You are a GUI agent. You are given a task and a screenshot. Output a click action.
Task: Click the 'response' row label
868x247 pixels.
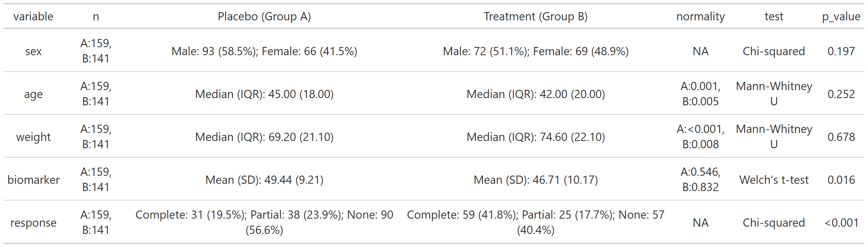pyautogui.click(x=33, y=223)
